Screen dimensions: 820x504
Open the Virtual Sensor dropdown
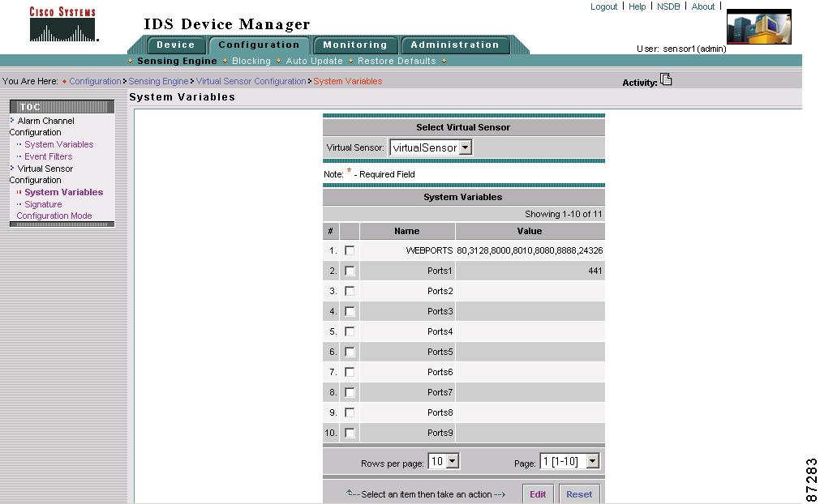431,147
